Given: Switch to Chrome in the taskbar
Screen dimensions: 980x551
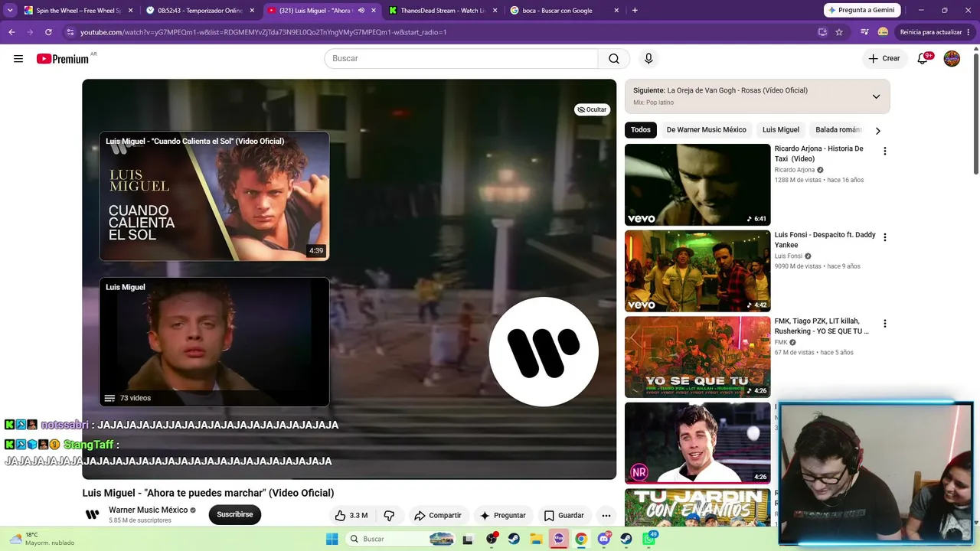Looking at the screenshot, I should [x=581, y=539].
